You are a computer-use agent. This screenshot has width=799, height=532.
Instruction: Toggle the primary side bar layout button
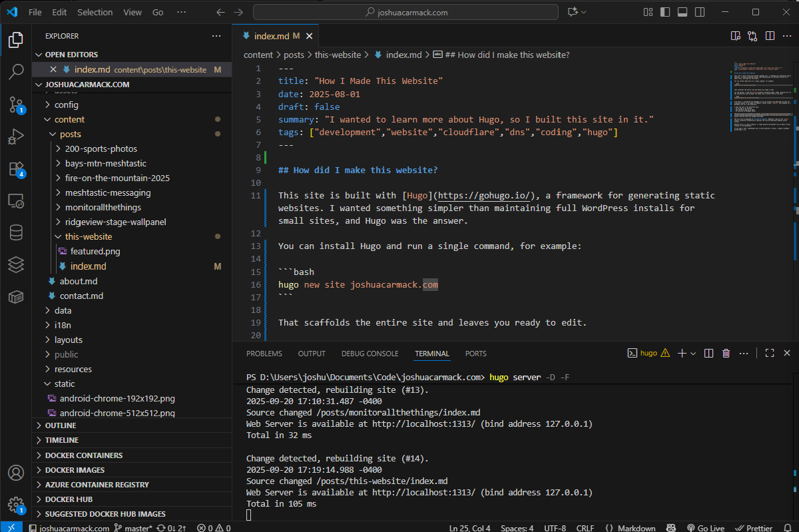click(665, 12)
